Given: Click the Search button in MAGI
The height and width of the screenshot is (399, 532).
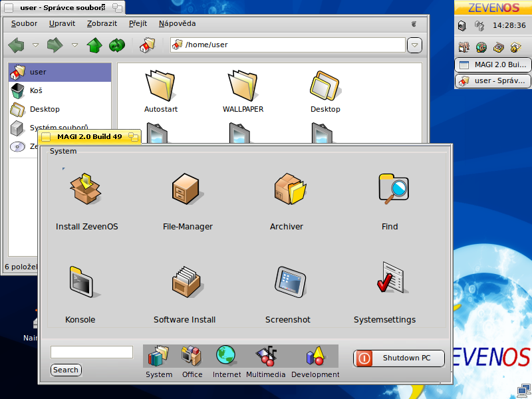Looking at the screenshot, I should coord(66,370).
